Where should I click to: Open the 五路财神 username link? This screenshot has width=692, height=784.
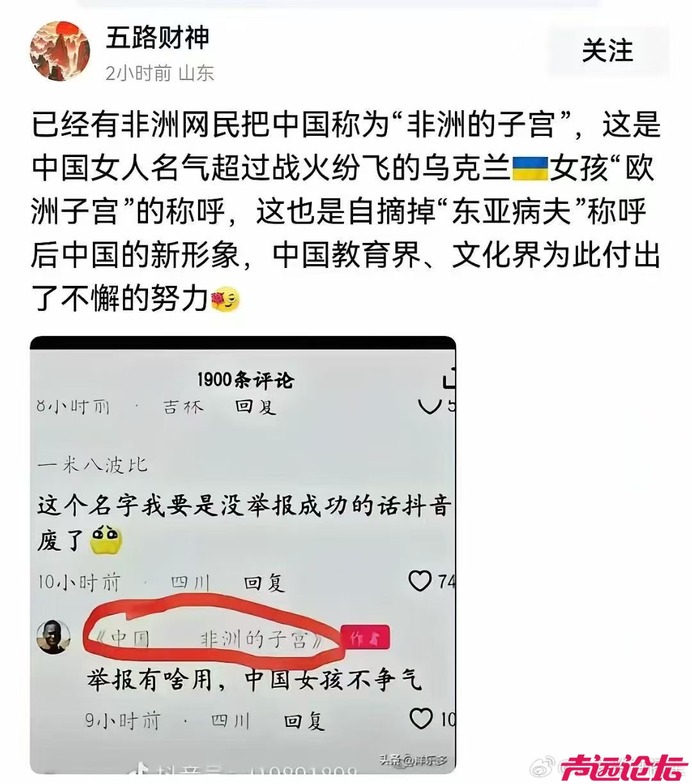tap(158, 38)
